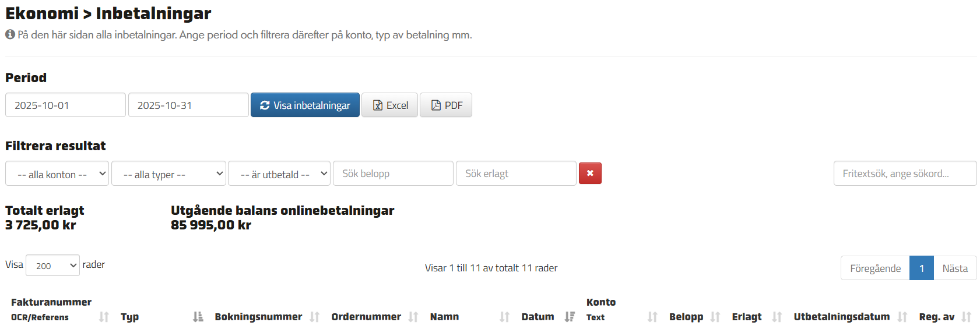The height and width of the screenshot is (329, 980).
Task: Go to Nästa page
Action: pos(954,268)
